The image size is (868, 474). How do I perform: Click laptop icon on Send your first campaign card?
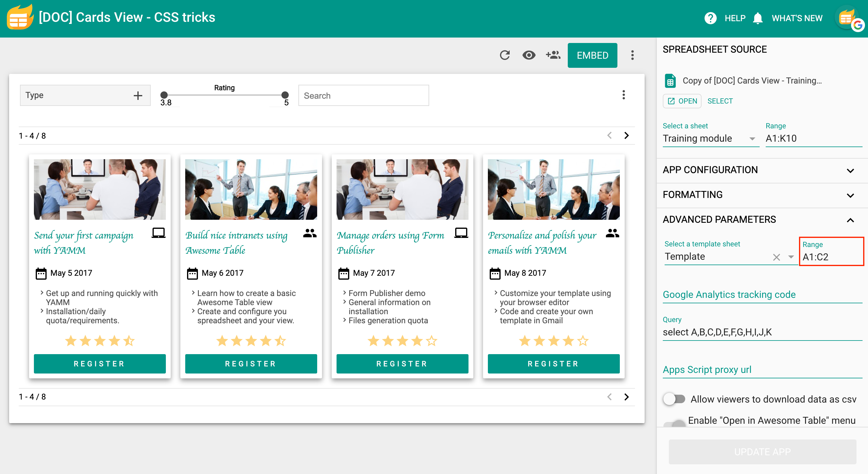tap(158, 233)
